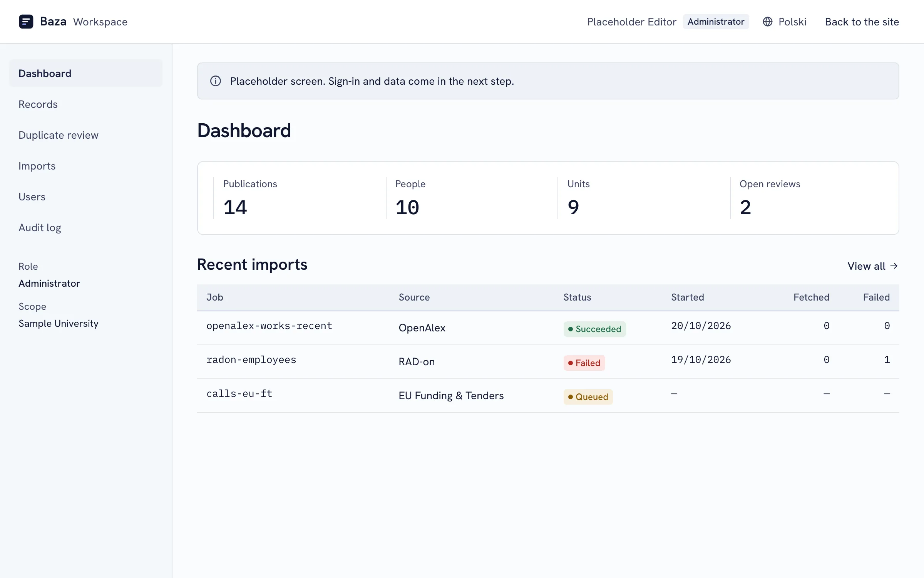Click the Administrator role value in sidebar
924x578 pixels.
click(x=49, y=283)
